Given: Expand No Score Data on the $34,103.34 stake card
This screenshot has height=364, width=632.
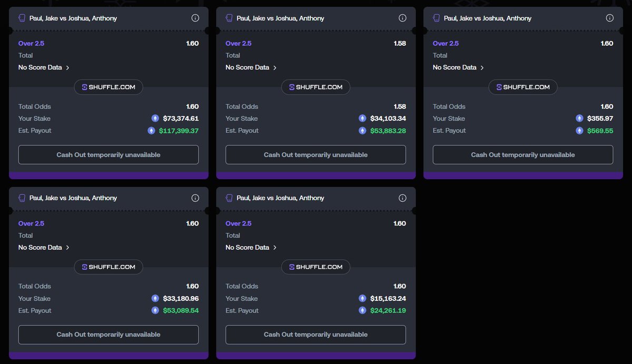Looking at the screenshot, I should 251,67.
